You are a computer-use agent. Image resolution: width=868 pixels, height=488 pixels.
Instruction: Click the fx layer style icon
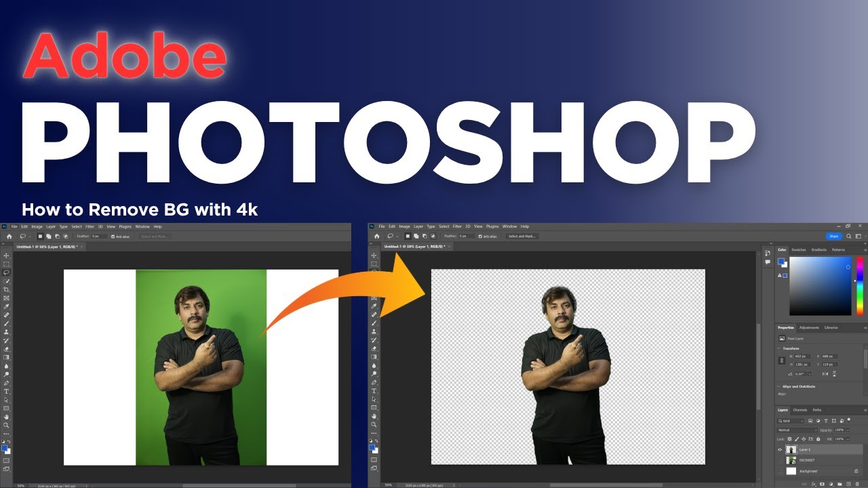(x=814, y=484)
